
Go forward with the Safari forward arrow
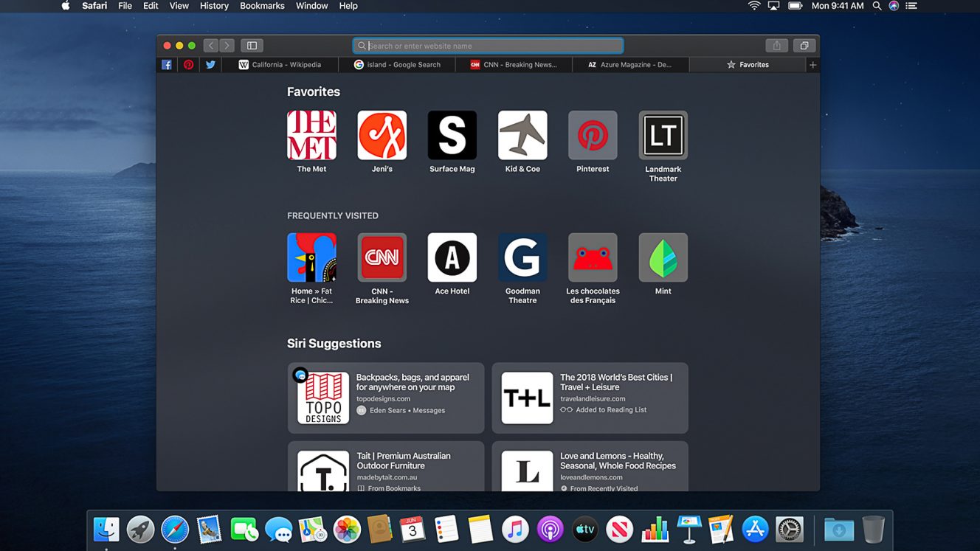coord(227,46)
